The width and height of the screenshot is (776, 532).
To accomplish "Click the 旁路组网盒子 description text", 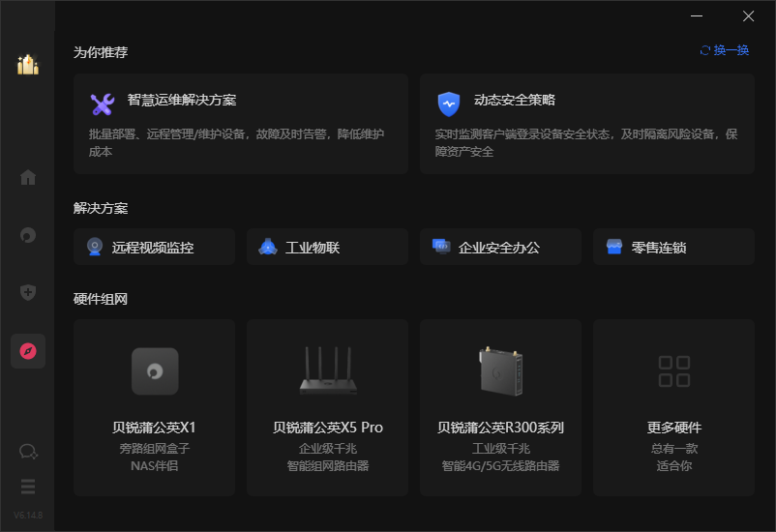I will [155, 449].
